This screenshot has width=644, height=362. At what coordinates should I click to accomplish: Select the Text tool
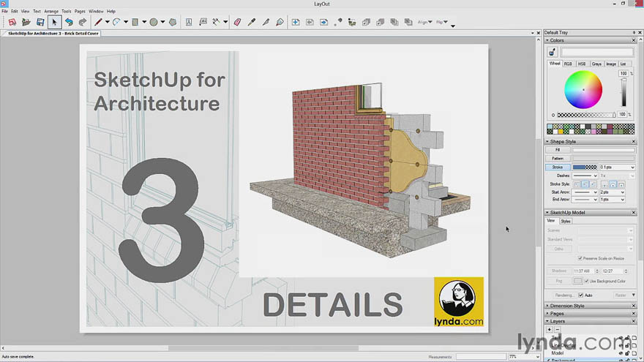pyautogui.click(x=189, y=22)
